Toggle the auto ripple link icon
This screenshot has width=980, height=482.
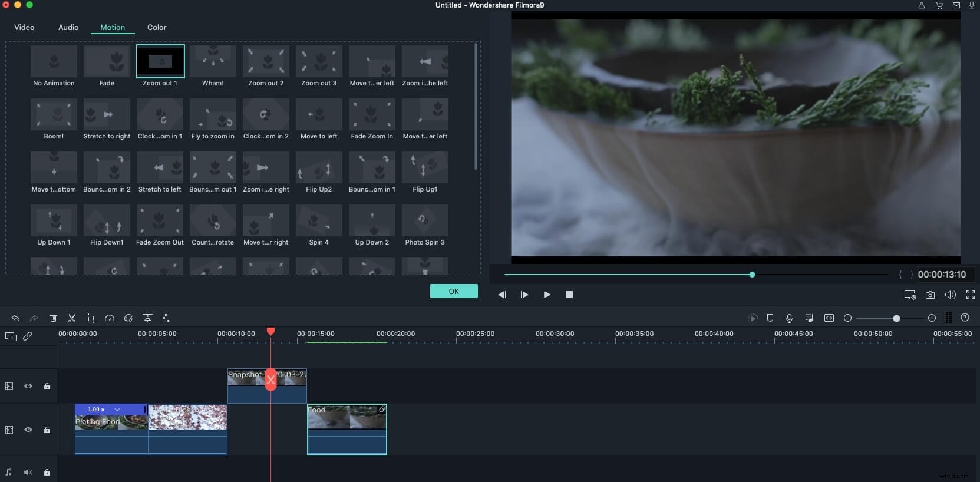(x=28, y=336)
